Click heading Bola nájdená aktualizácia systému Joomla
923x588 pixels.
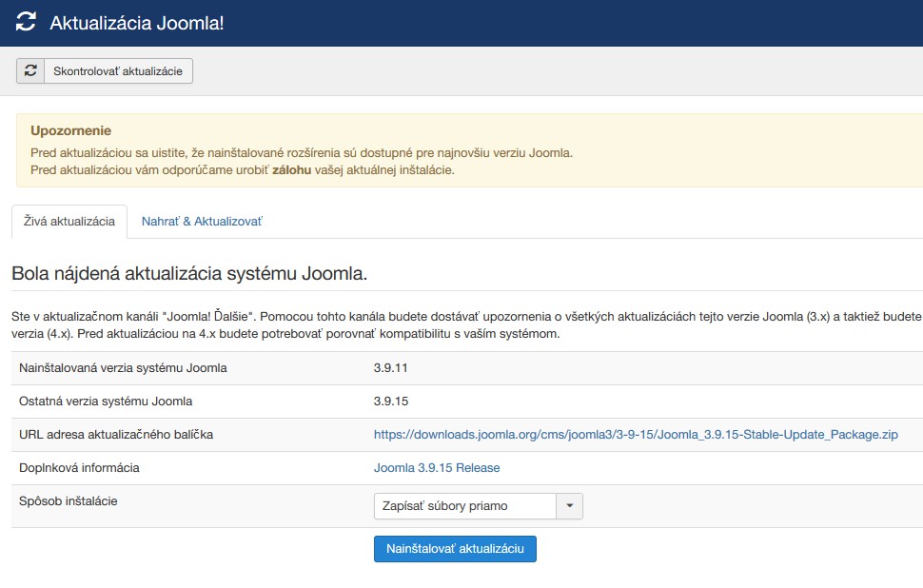coord(189,274)
